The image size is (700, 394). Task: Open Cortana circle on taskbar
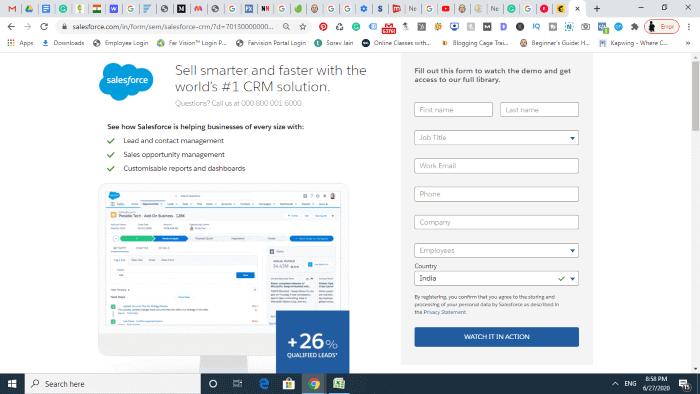(x=213, y=384)
